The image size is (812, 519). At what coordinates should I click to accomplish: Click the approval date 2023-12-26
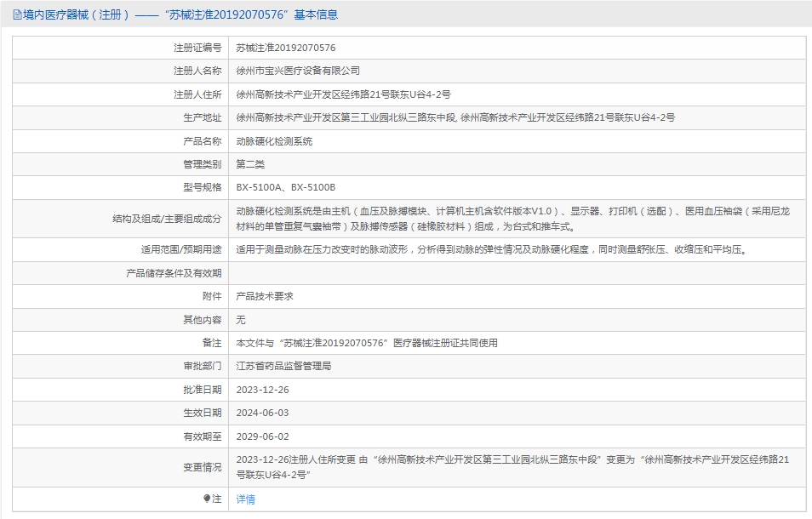(x=262, y=390)
